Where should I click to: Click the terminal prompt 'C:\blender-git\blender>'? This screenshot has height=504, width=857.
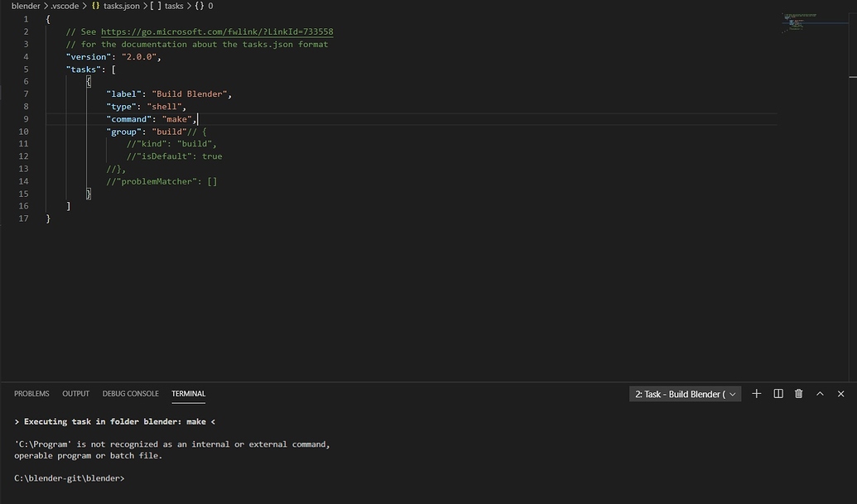point(70,478)
